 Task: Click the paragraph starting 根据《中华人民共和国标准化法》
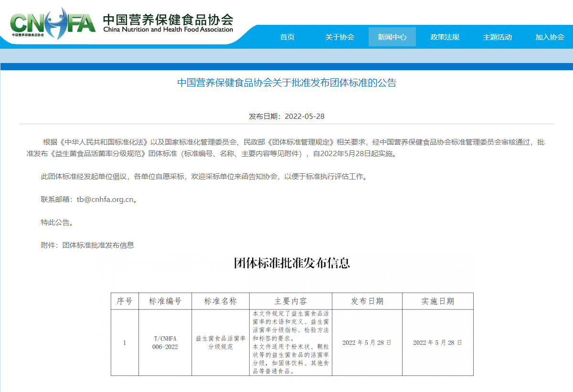click(x=286, y=148)
